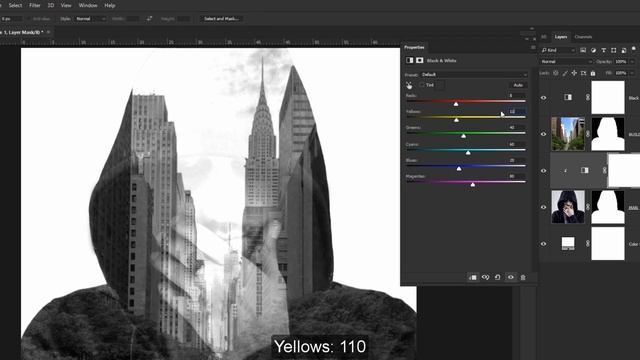Hide the Color Fill layer
The image size is (640, 360).
click(544, 244)
